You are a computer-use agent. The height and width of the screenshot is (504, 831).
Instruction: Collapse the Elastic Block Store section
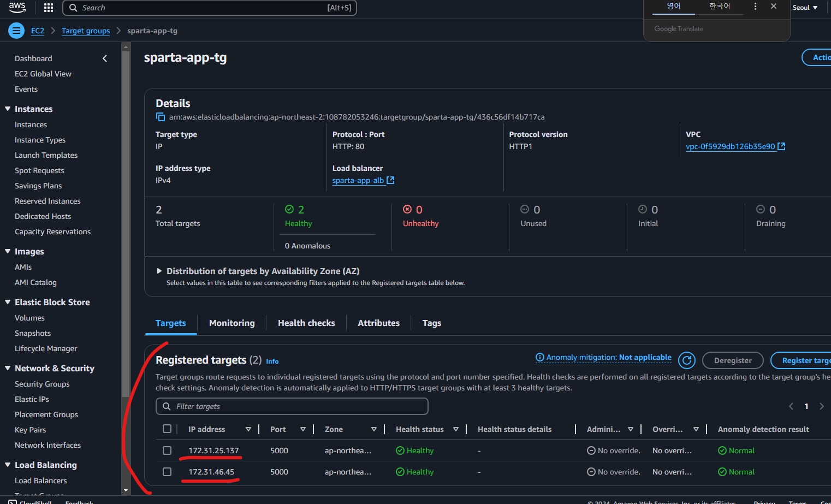[8, 302]
